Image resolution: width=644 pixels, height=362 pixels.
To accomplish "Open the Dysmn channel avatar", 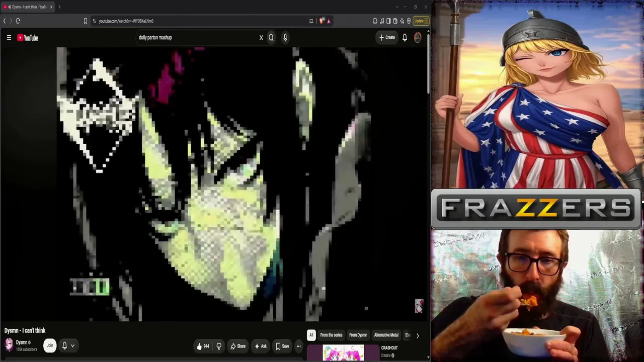I will point(9,344).
